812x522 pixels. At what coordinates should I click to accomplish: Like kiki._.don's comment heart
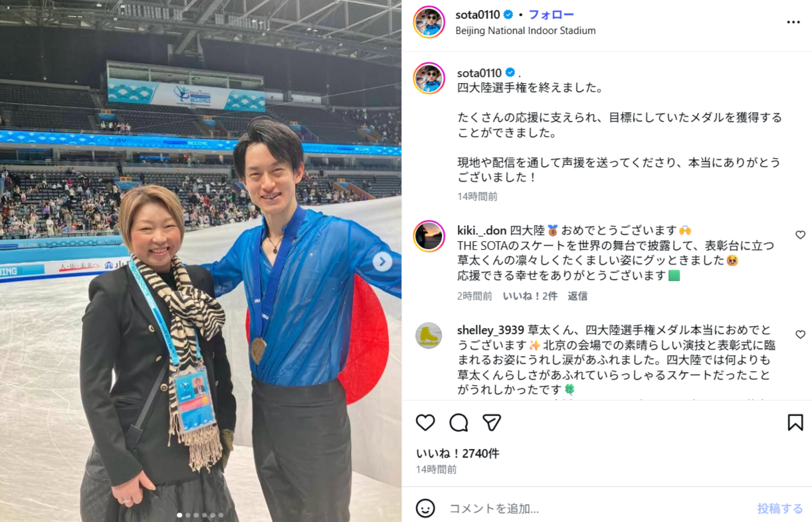800,235
